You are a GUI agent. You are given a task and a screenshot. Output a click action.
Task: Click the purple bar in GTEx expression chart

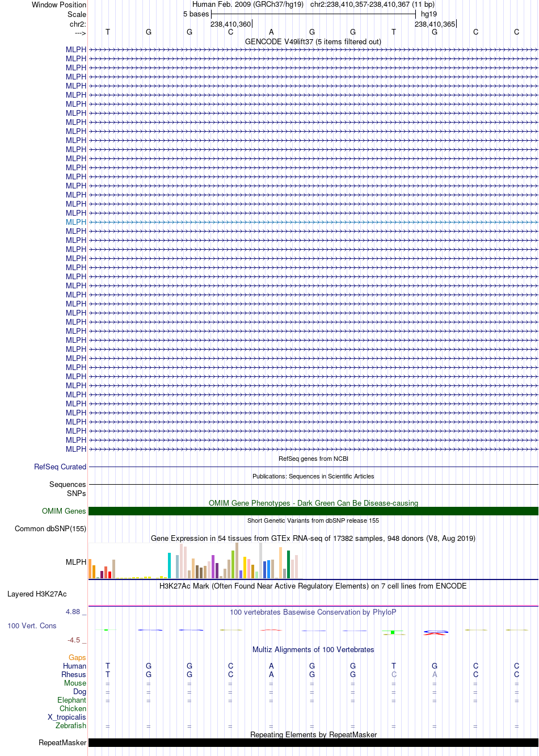point(213,566)
